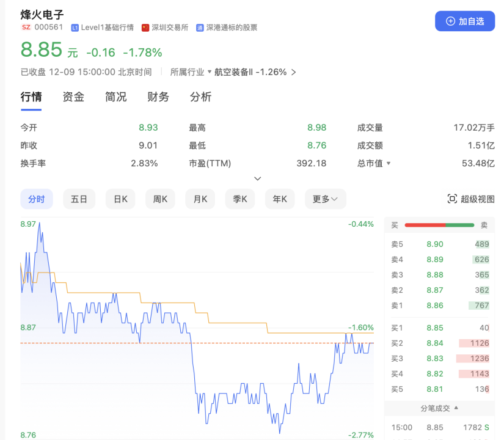Open the 航空装备II industry link
The image size is (504, 440).
tap(234, 72)
